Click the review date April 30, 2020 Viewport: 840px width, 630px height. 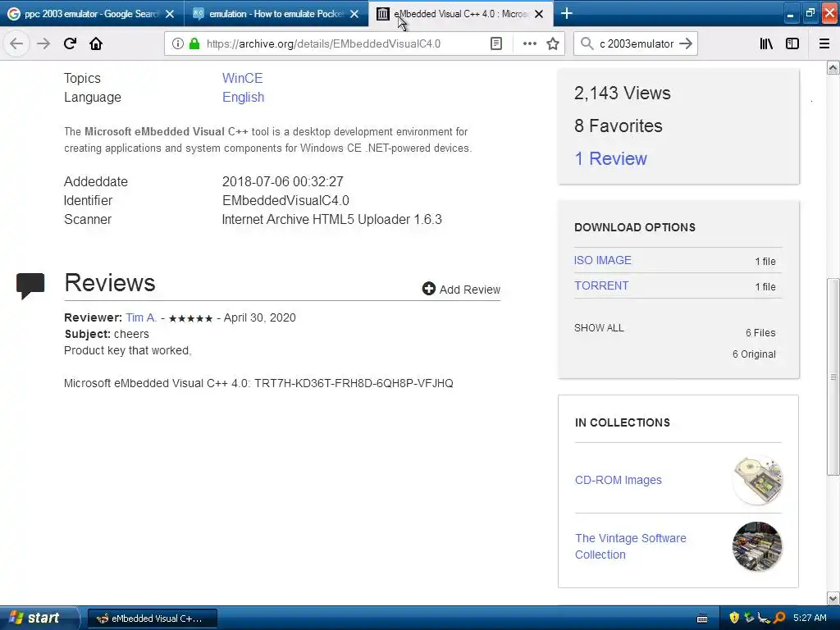click(x=260, y=317)
